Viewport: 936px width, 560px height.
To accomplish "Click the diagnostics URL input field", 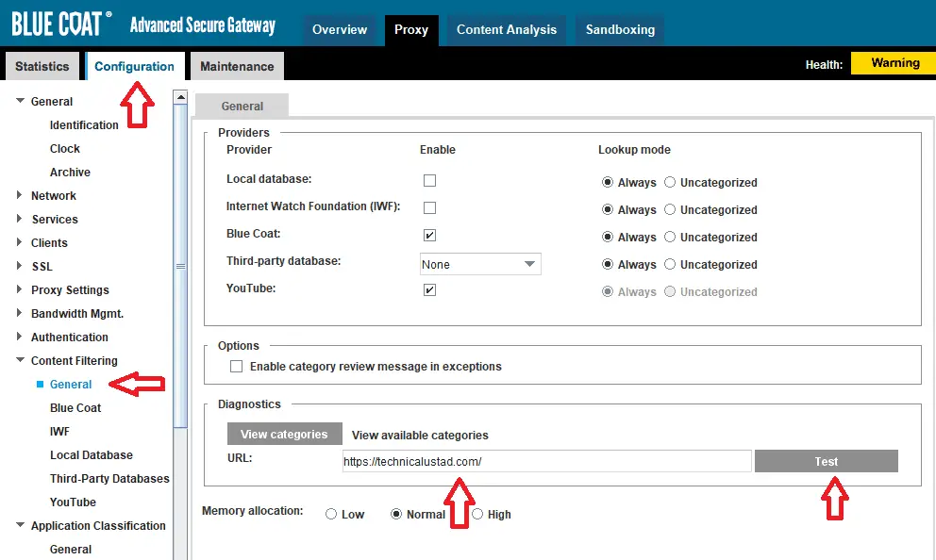I will click(x=546, y=461).
